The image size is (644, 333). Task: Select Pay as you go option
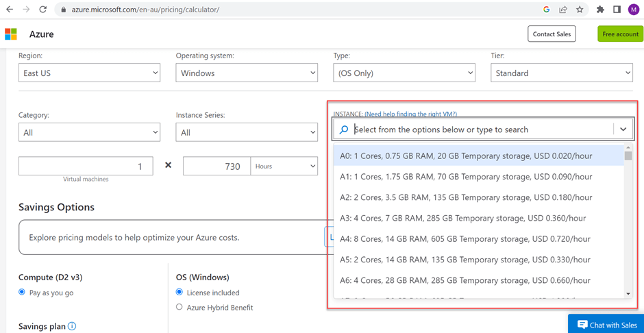pos(22,293)
